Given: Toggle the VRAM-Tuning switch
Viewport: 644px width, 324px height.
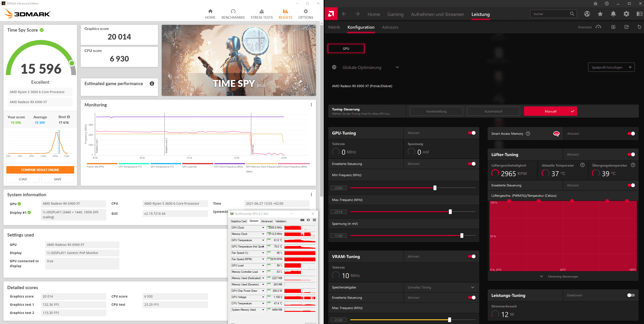Looking at the screenshot, I should [x=472, y=256].
